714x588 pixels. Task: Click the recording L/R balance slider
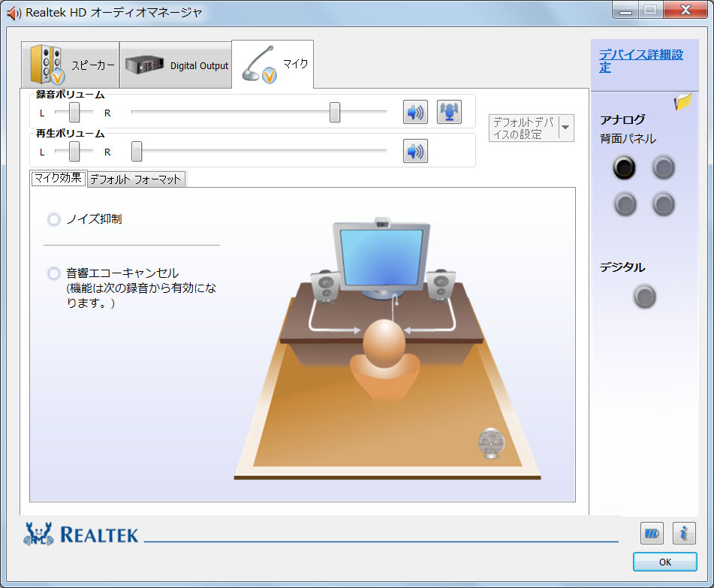click(x=74, y=112)
